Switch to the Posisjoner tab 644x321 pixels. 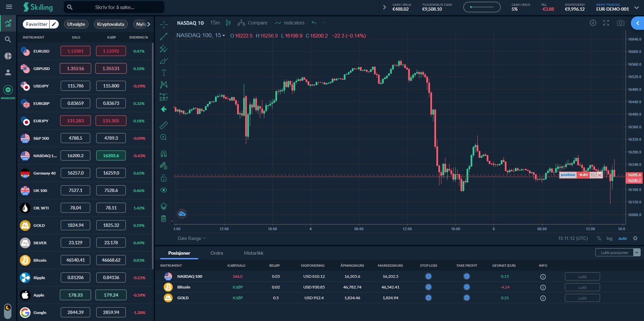pyautogui.click(x=179, y=253)
